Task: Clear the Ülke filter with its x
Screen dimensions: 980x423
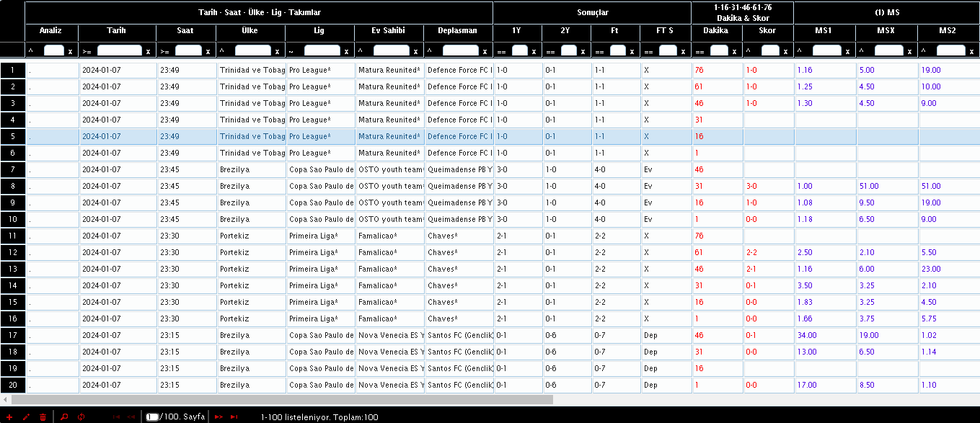Action: click(x=277, y=51)
